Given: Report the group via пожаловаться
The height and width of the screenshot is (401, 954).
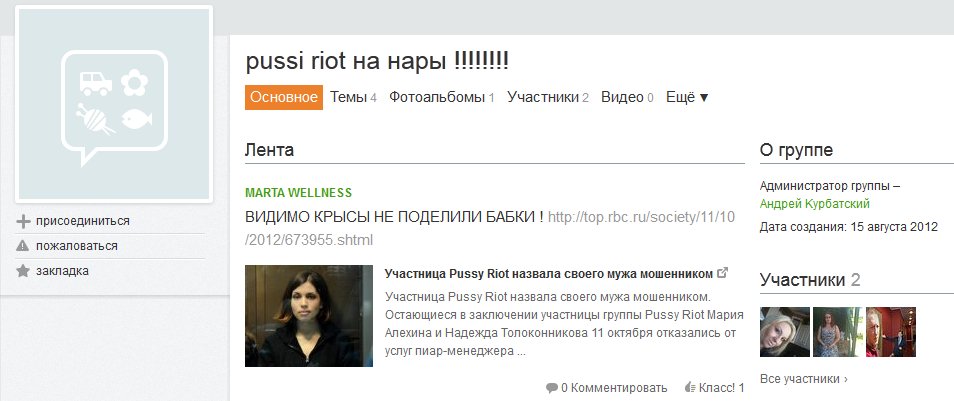Looking at the screenshot, I should coord(77,246).
